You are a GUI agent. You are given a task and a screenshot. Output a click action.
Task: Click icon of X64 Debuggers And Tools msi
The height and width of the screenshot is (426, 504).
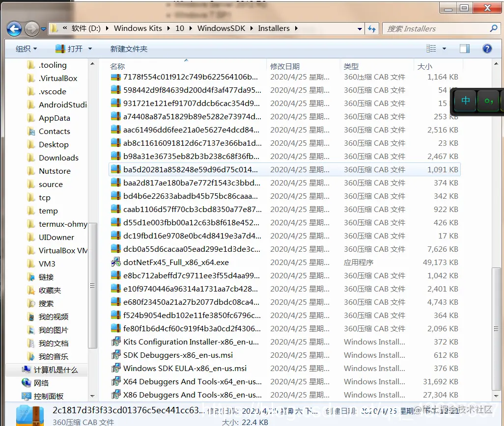pyautogui.click(x=116, y=381)
